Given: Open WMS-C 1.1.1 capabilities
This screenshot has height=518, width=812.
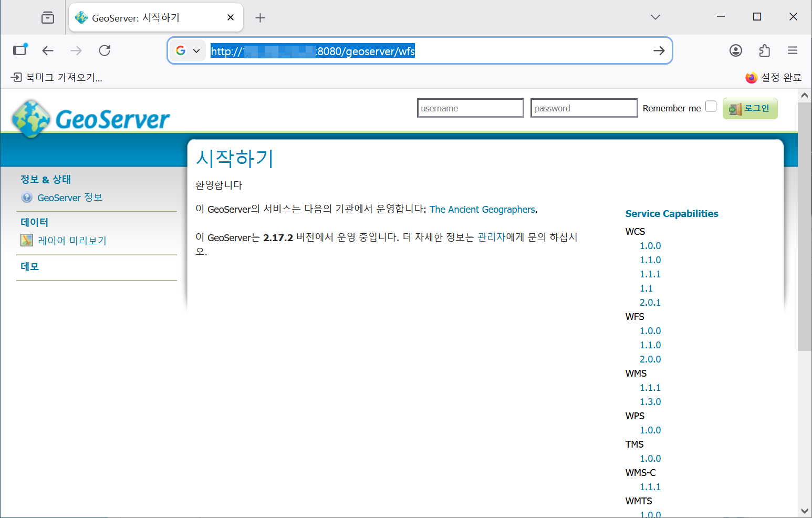Looking at the screenshot, I should 650,487.
